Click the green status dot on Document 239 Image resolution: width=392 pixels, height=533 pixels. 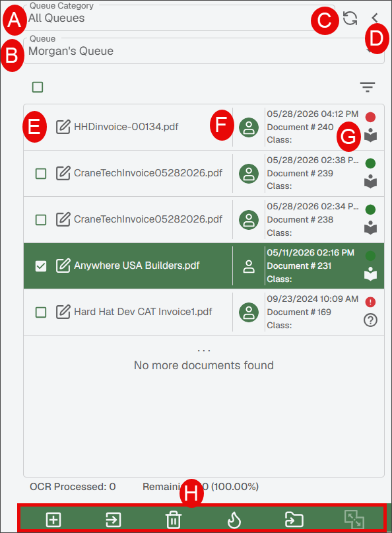point(370,163)
